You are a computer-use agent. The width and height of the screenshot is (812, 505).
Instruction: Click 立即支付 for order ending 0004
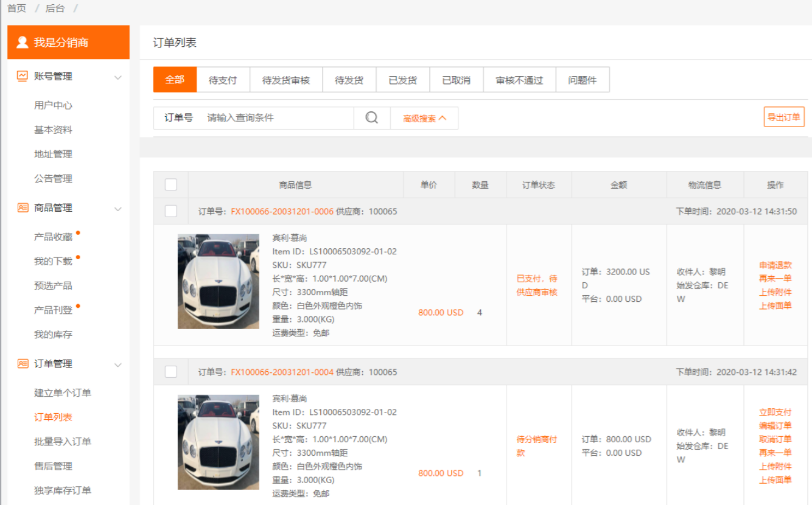click(x=775, y=412)
